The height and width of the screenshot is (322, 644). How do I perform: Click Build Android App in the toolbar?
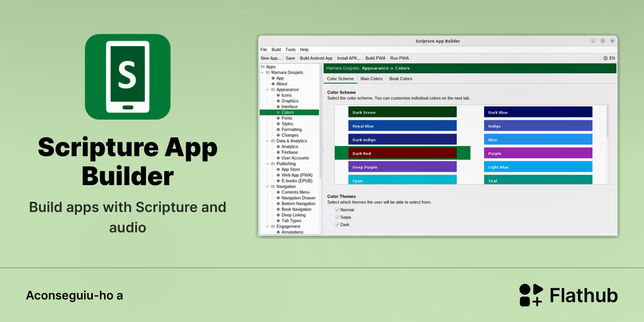(316, 58)
